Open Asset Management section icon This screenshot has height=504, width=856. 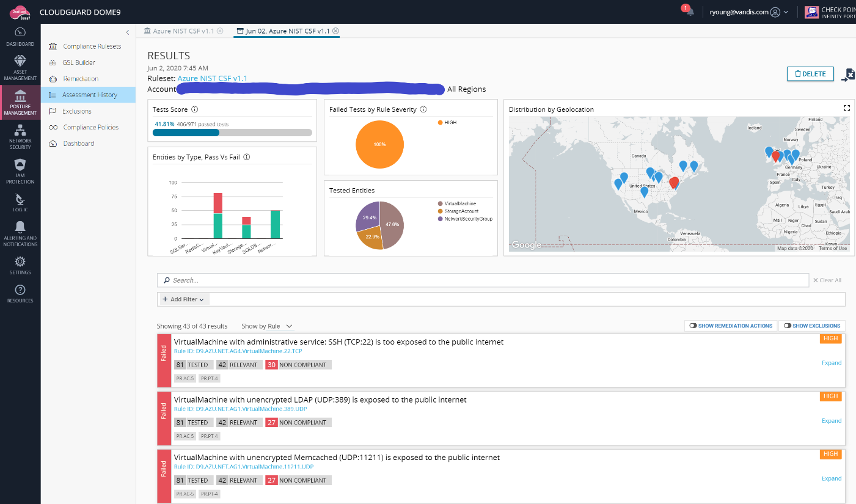20,60
